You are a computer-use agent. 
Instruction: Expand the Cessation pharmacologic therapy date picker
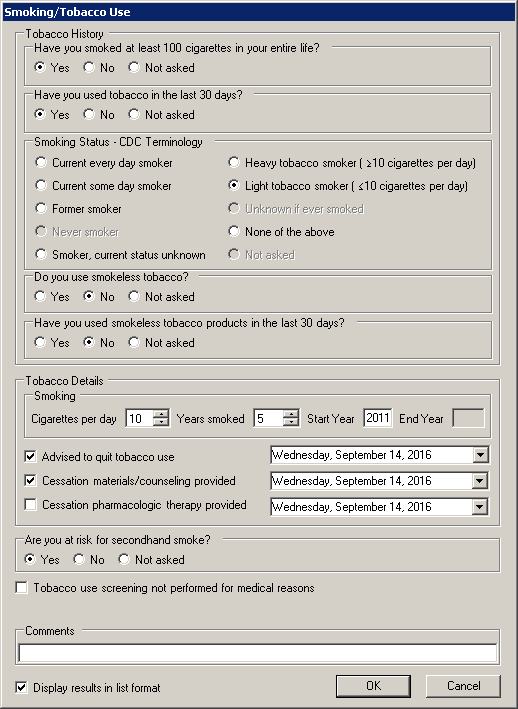click(480, 506)
